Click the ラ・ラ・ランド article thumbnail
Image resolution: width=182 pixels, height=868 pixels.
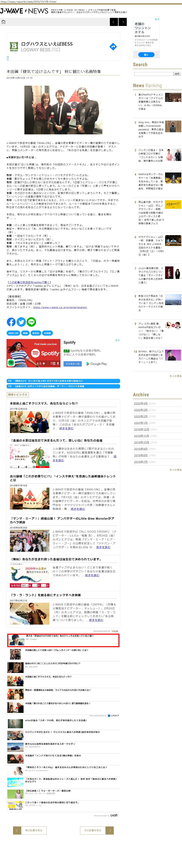click(x=30, y=614)
